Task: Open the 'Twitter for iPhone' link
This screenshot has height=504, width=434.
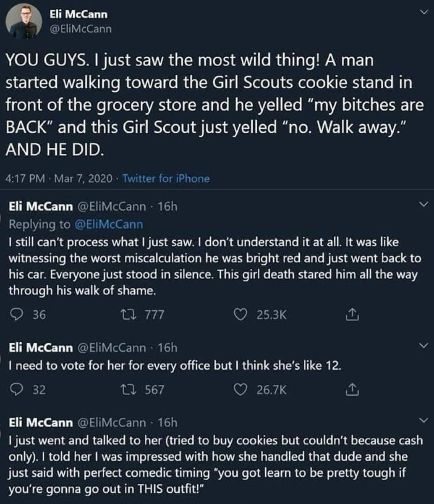Action: (x=165, y=179)
